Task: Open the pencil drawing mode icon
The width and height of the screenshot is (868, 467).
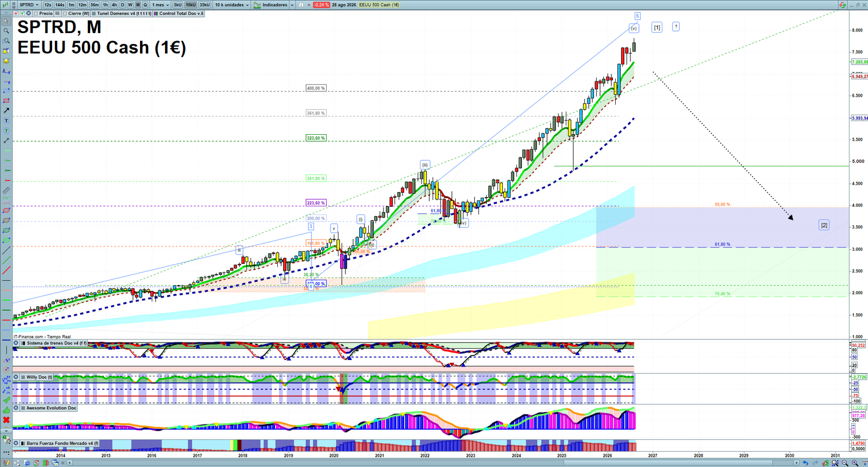Action: click(6, 463)
